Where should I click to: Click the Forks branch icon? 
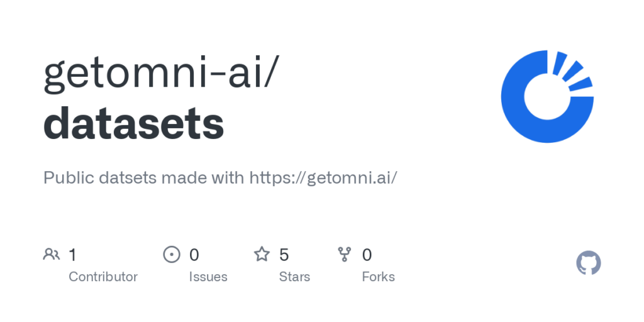pyautogui.click(x=345, y=255)
